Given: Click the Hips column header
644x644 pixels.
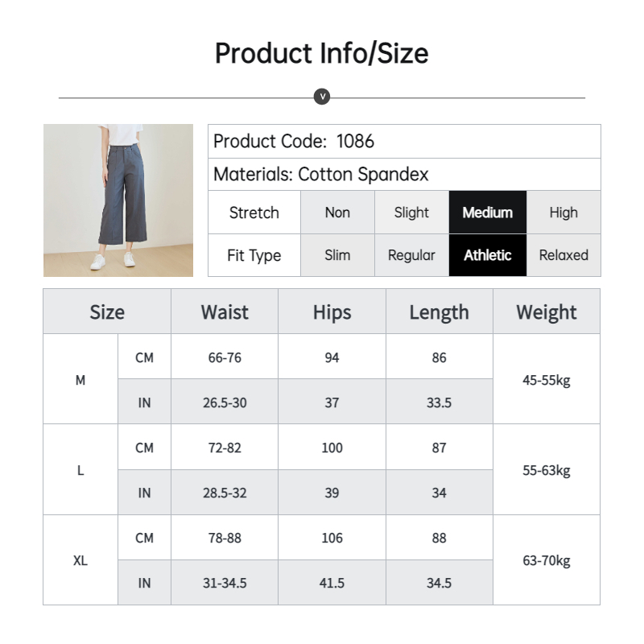Looking at the screenshot, I should coord(332,312).
